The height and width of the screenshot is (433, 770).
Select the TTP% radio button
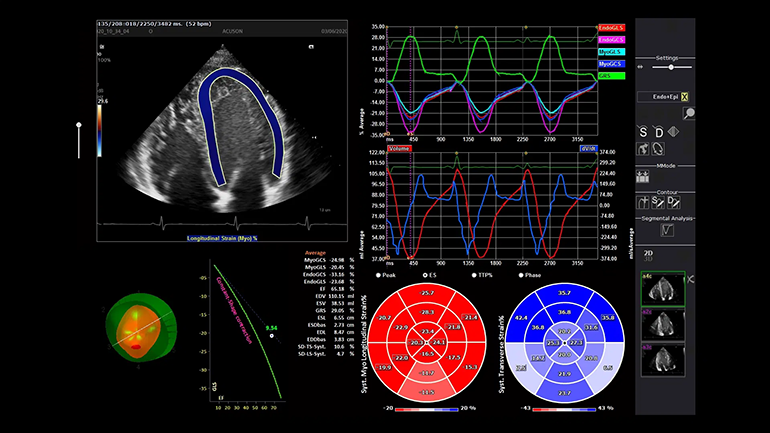(x=474, y=274)
